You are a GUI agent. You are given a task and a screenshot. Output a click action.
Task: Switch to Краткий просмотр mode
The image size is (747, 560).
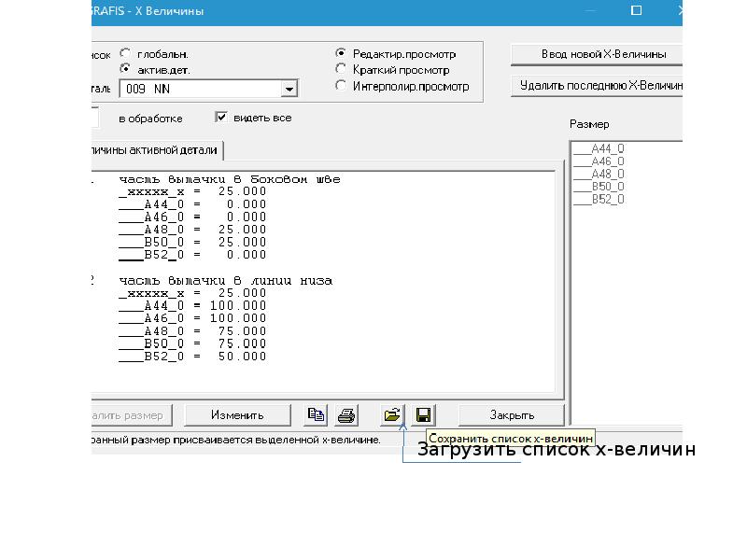[x=341, y=69]
